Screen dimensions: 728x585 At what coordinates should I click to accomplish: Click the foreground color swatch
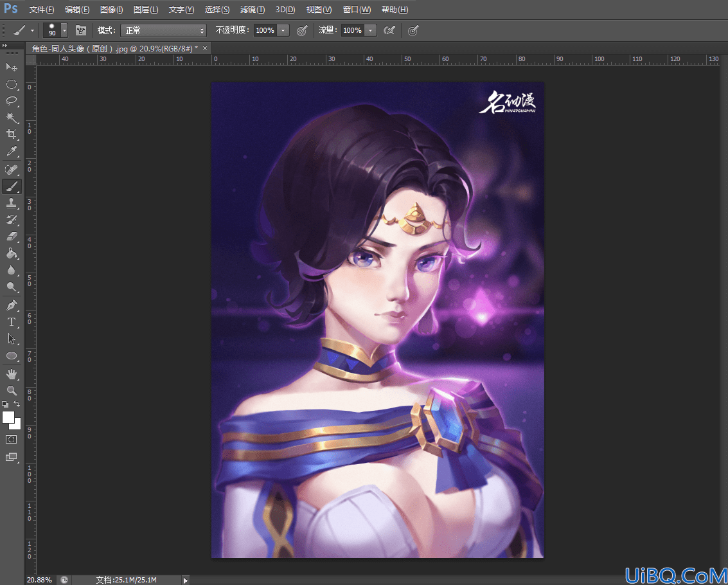pos(8,418)
